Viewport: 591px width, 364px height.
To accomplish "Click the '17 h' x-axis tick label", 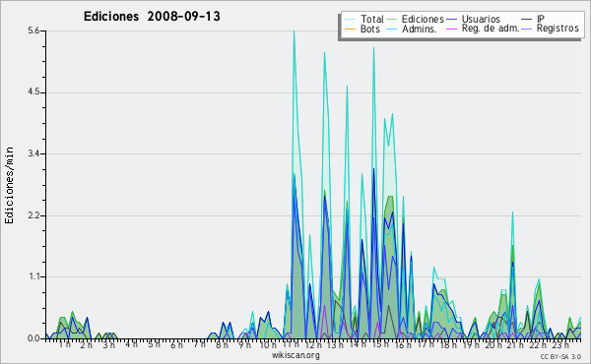I will (x=426, y=344).
